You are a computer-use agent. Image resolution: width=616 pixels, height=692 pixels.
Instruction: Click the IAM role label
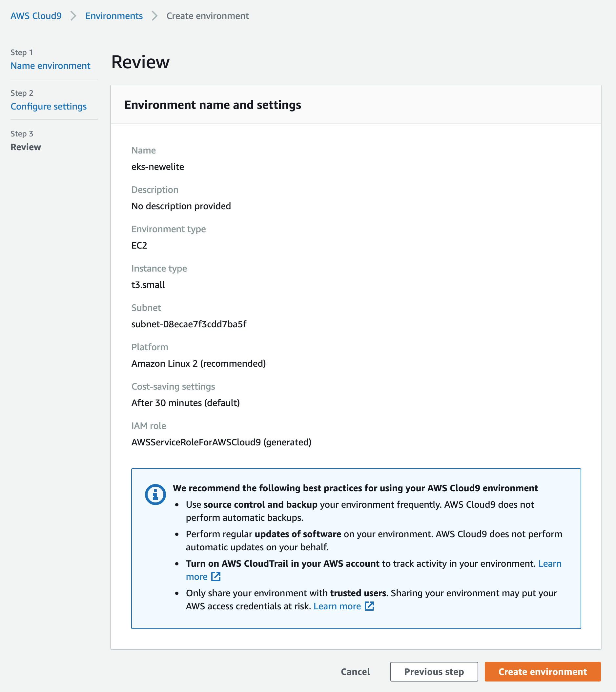click(x=149, y=426)
